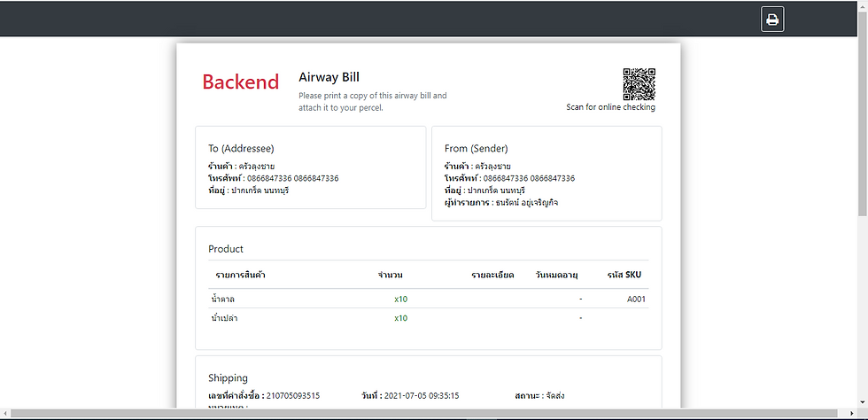
Task: Click the addressee ร้านค้า shop name line
Action: click(241, 167)
